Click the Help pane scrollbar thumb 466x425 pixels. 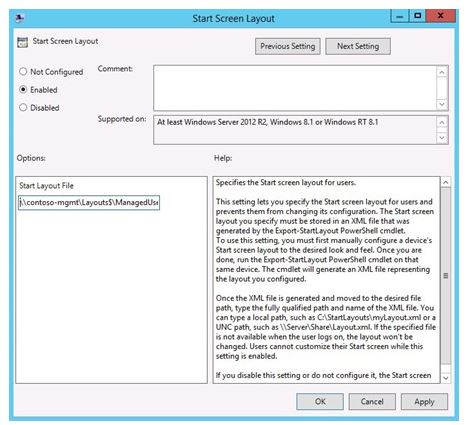tap(446, 276)
